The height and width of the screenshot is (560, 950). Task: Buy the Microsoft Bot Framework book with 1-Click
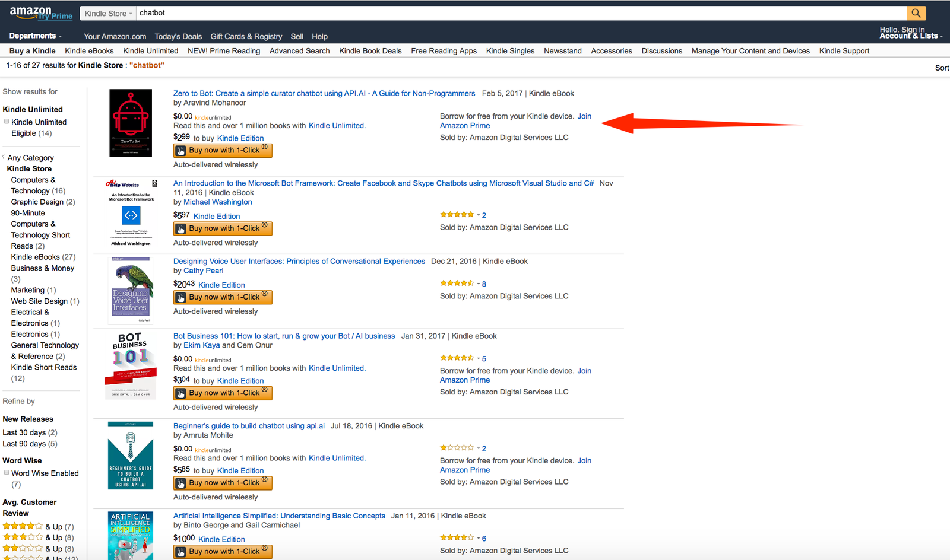tap(223, 228)
